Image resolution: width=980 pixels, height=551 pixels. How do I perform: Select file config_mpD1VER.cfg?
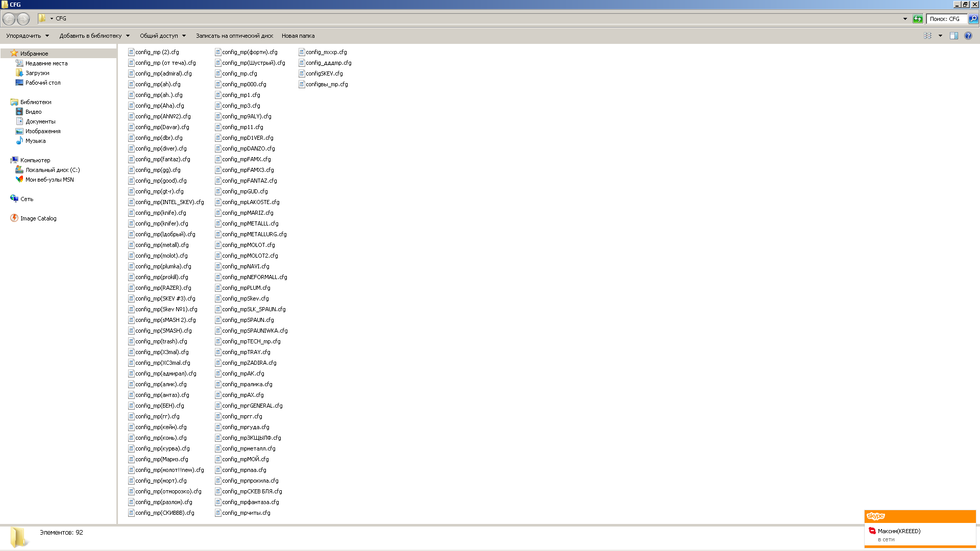coord(244,138)
